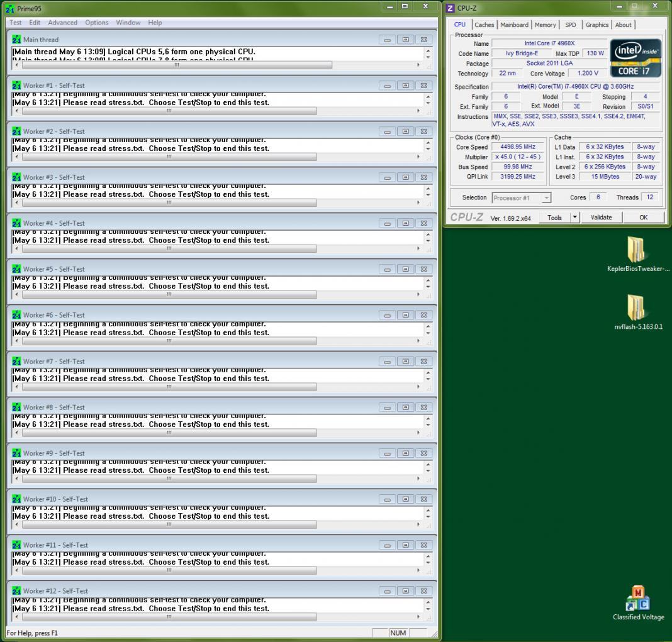This screenshot has width=672, height=642.
Task: Click the Prime95 title bar icon
Action: 9,9
